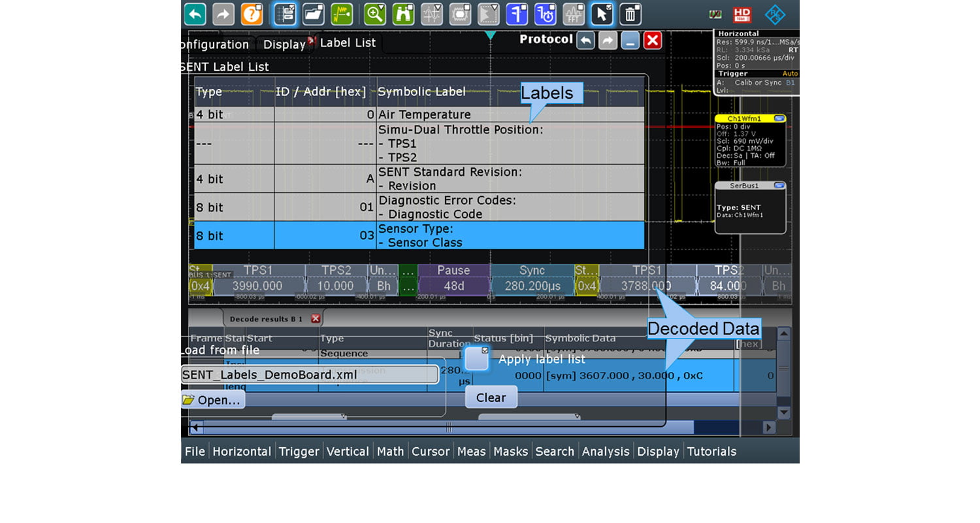Toggle the Ch1Wfm1 channel box indicator
Screen dimensions: 980x523
coord(778,118)
